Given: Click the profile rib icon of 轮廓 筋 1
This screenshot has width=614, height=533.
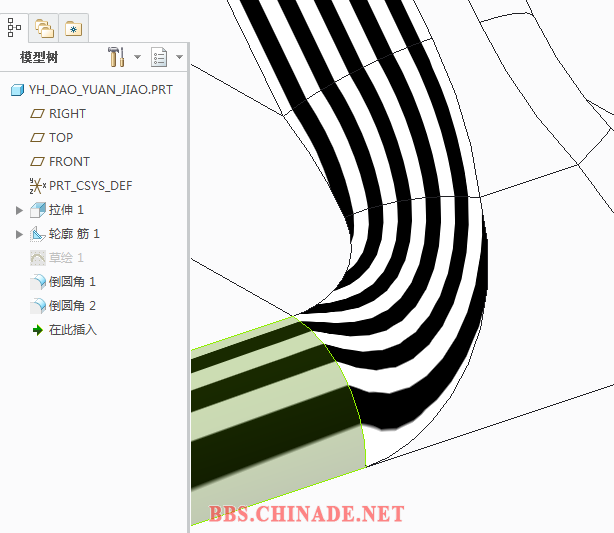Looking at the screenshot, I should (x=38, y=234).
